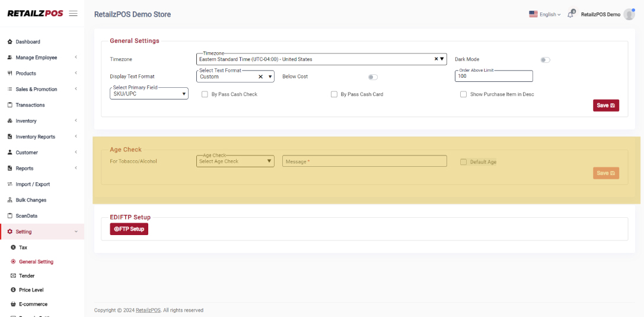Clear the Timezone selection with X icon
This screenshot has height=317, width=644.
436,59
